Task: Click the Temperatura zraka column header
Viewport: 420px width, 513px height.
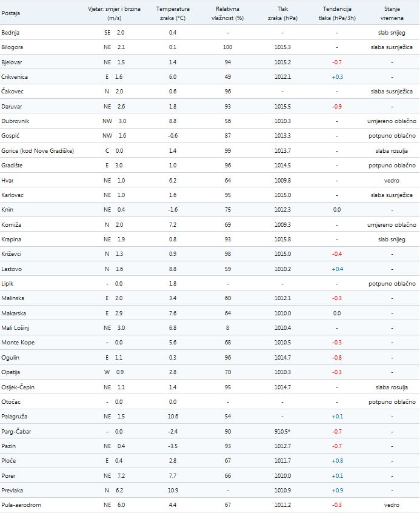Action: [173, 13]
